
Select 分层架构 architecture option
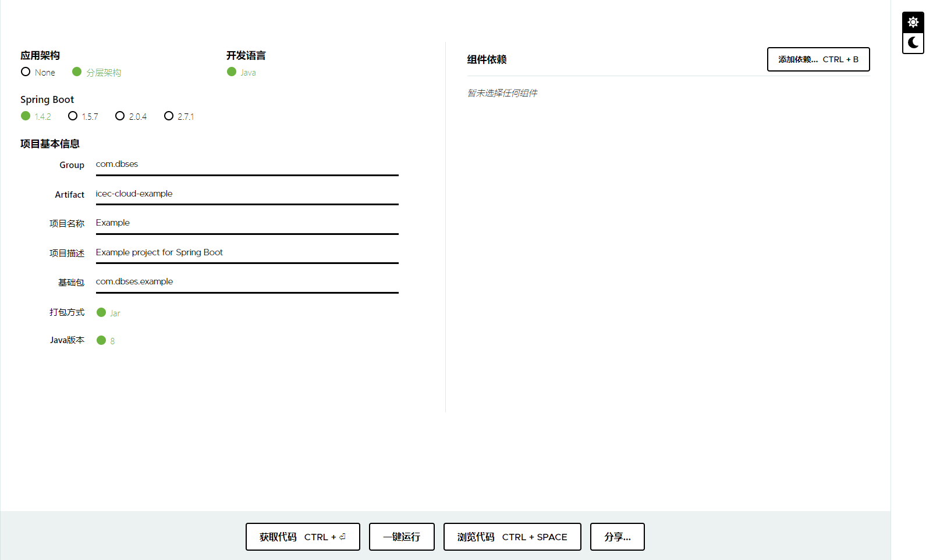(97, 72)
